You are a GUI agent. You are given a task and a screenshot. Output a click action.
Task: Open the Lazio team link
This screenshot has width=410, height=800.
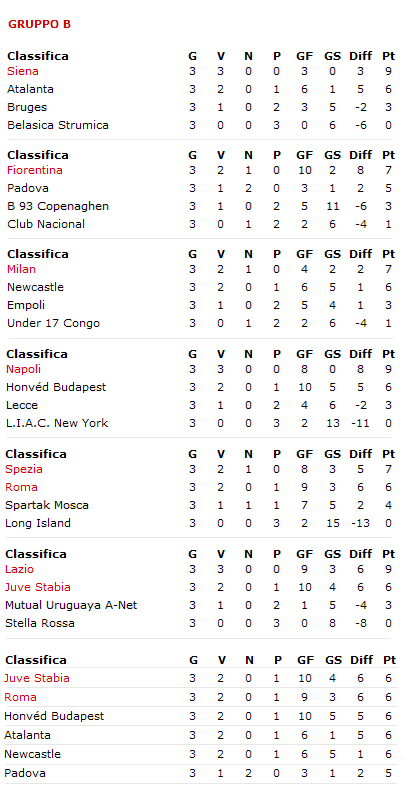click(x=19, y=569)
